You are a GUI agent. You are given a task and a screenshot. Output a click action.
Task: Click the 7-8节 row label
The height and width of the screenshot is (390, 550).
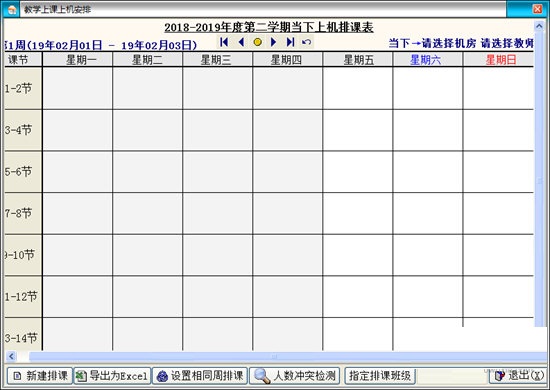[x=23, y=213]
